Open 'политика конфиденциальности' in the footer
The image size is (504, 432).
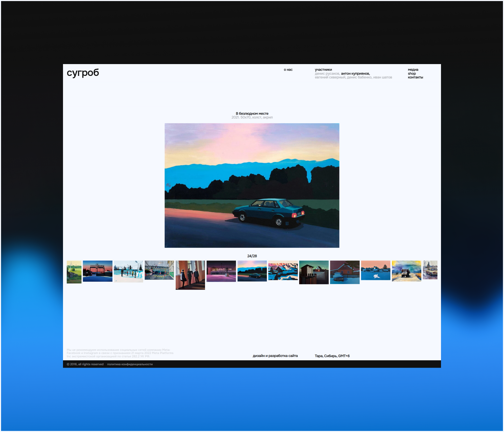130,364
